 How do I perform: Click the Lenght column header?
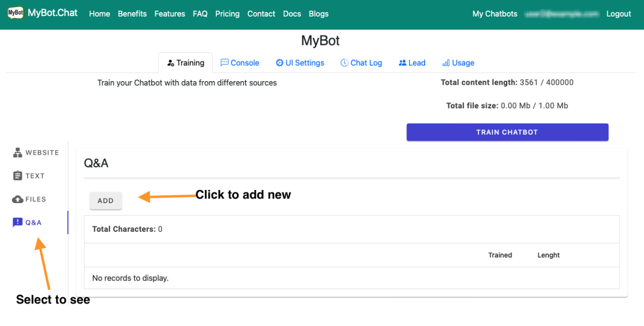[548, 255]
